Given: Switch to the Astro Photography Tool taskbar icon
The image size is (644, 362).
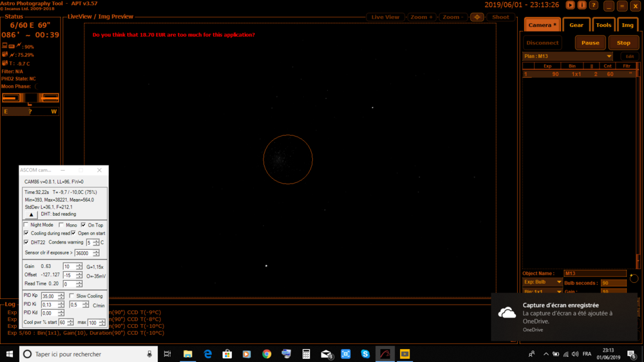Looking at the screenshot, I should (x=385, y=354).
